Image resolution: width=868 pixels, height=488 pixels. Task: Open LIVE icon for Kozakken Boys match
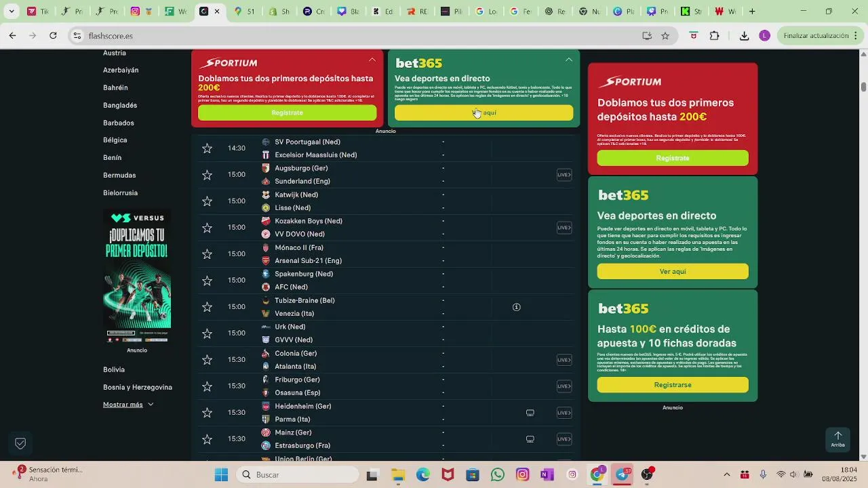(x=564, y=228)
